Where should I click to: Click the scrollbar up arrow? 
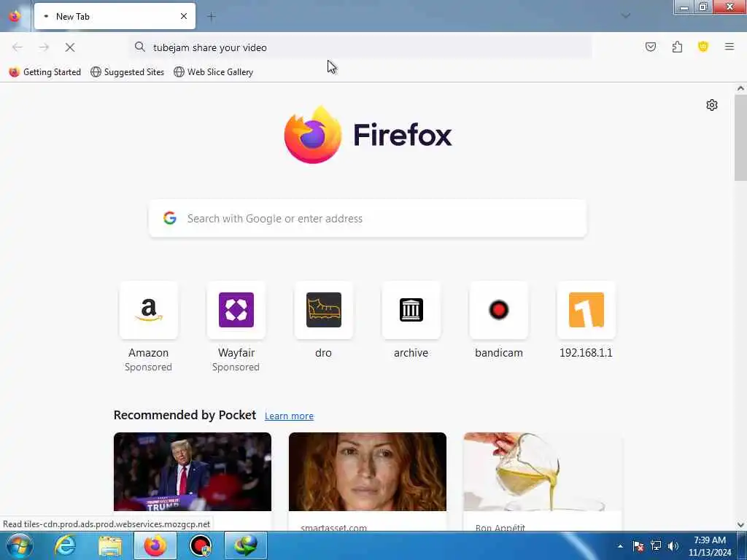tap(740, 88)
